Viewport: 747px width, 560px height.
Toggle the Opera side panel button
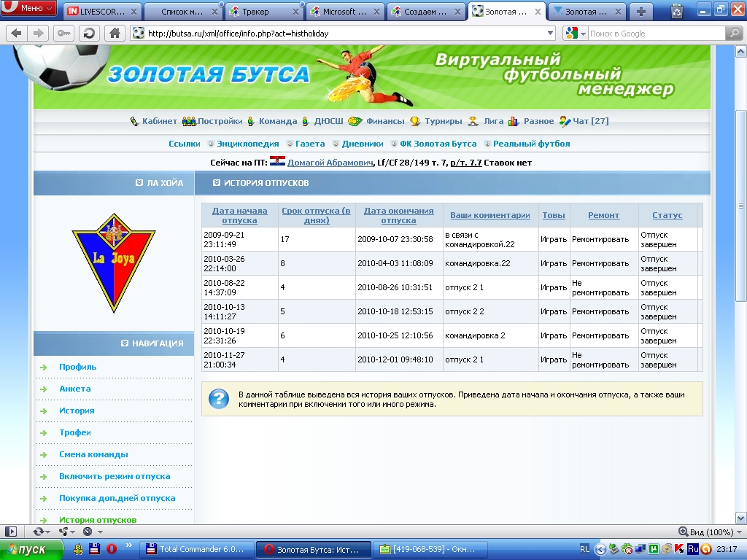(11, 532)
